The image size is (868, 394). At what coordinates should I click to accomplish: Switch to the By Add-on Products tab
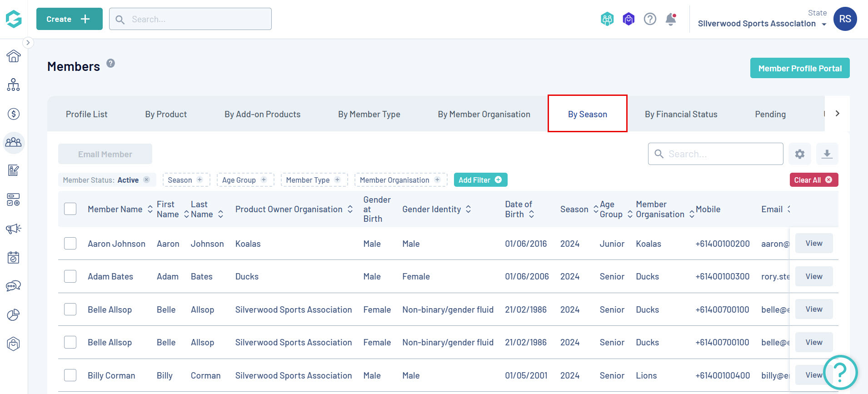[262, 115]
